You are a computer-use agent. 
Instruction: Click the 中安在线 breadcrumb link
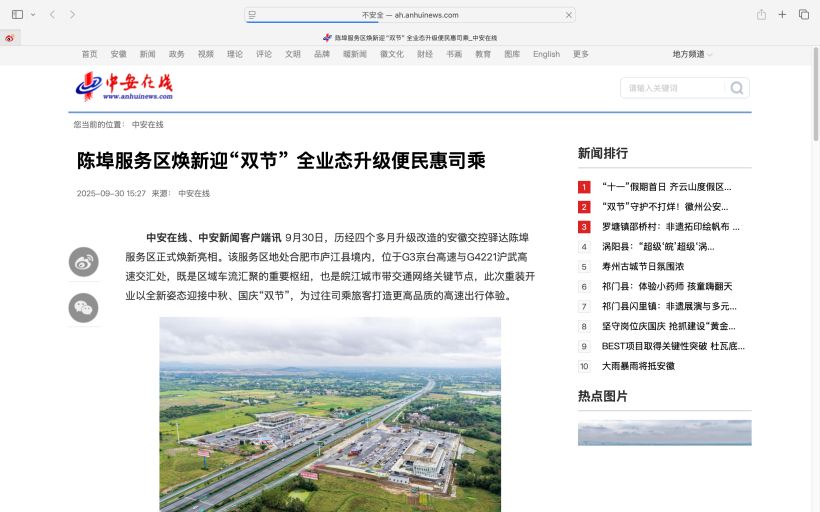point(147,125)
